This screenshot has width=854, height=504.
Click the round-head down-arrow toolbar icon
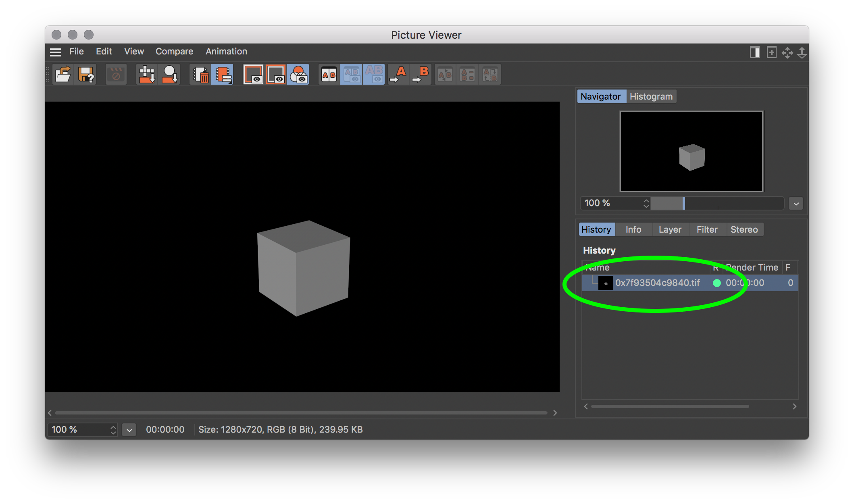[170, 75]
